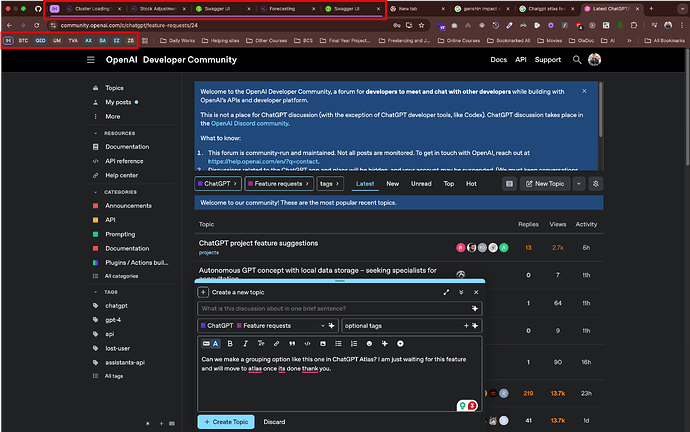Suggest title with AI sparkle
690x432 pixels.
(475, 309)
